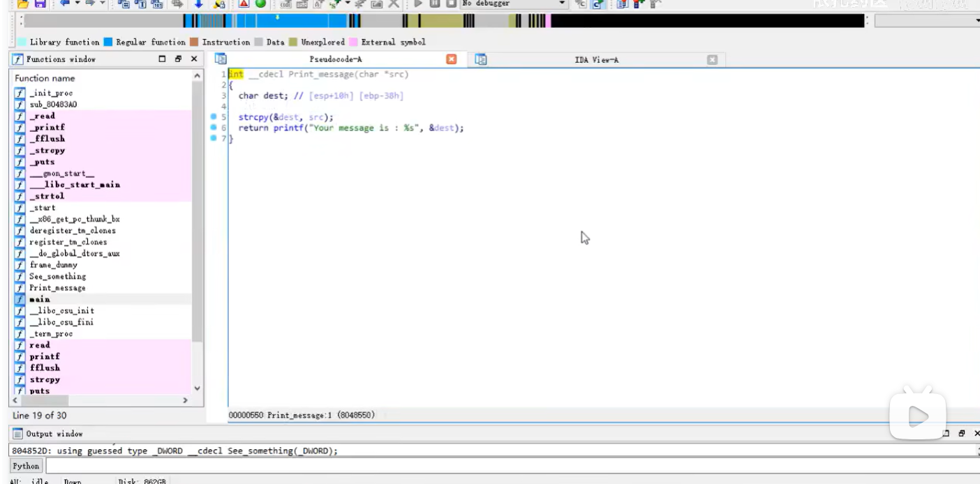
Task: Click Print_message in the pseudocode signature
Action: (x=320, y=75)
